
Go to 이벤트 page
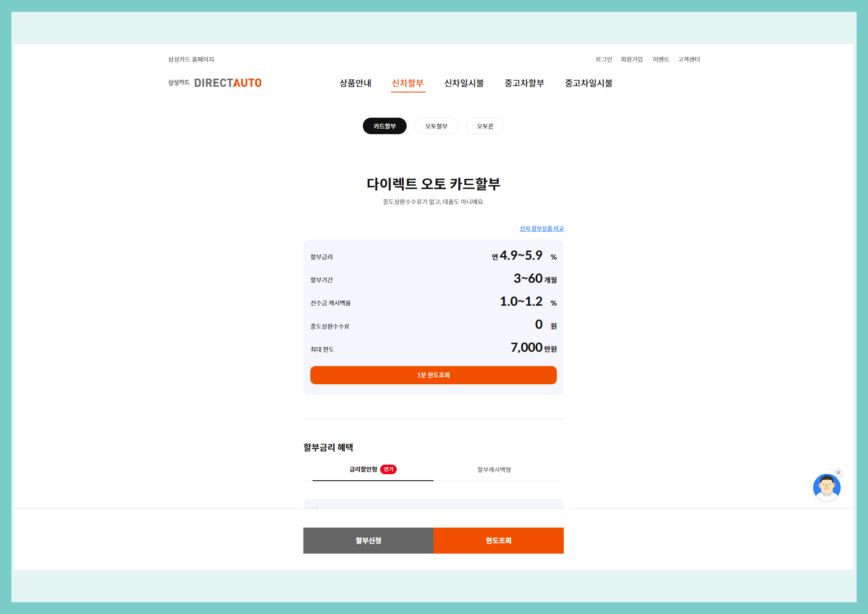pyautogui.click(x=661, y=59)
